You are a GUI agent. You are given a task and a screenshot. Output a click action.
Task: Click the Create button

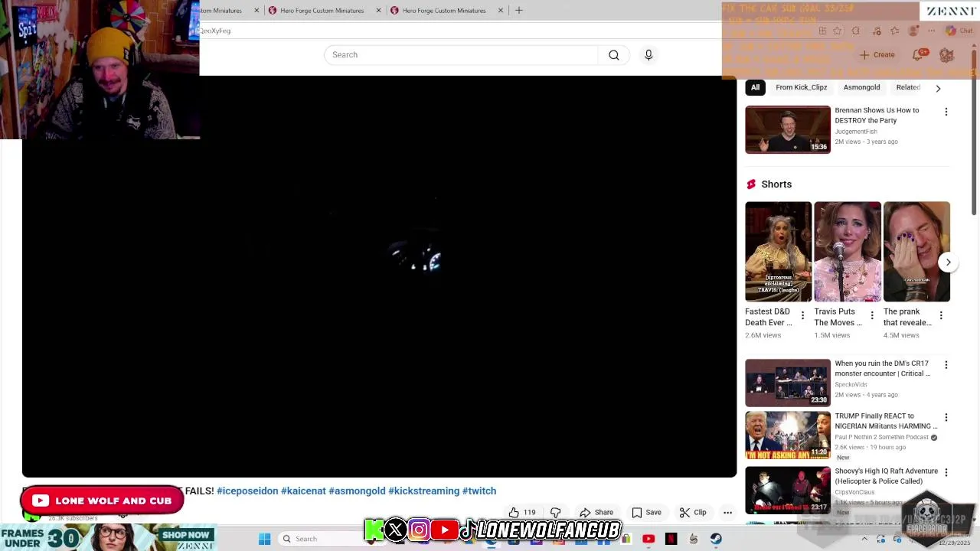(877, 55)
